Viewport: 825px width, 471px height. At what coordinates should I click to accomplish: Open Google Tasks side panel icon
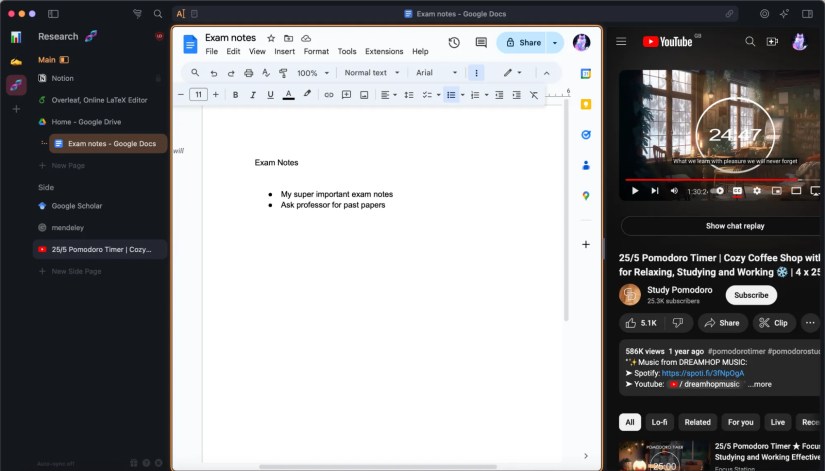point(586,135)
